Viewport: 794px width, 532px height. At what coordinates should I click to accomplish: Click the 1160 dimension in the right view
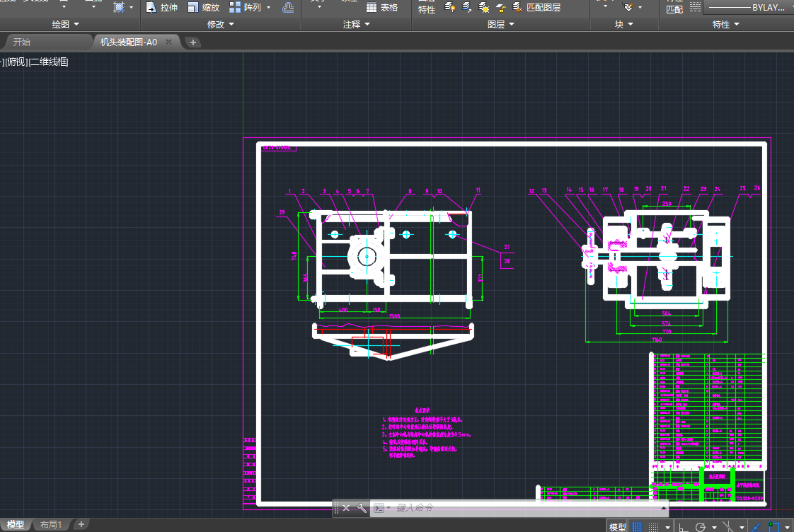tap(657, 339)
